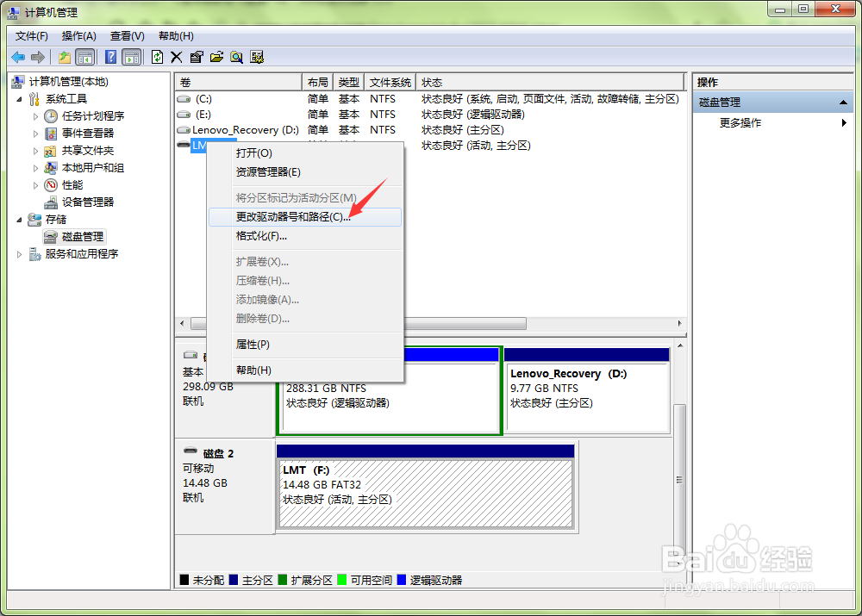Choose Explorer (资源管理器) from context menu
The height and width of the screenshot is (616, 862).
tap(305, 172)
